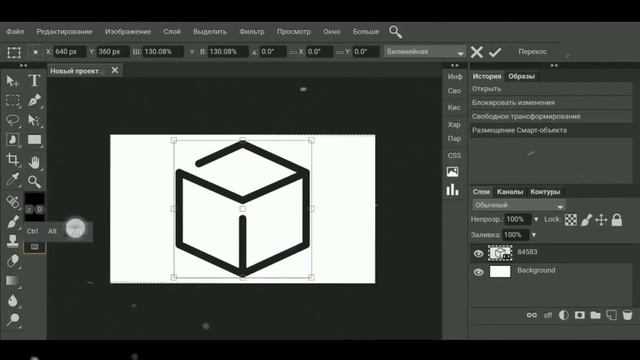Hide the Background layer
This screenshot has width=640, height=360.
click(478, 272)
